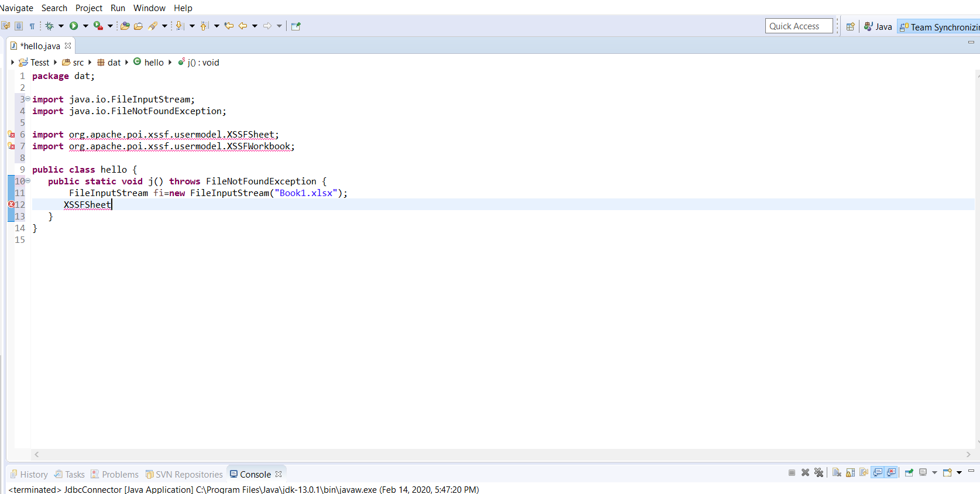This screenshot has width=980, height=494.
Task: Click the Debug bug icon
Action: click(x=50, y=26)
